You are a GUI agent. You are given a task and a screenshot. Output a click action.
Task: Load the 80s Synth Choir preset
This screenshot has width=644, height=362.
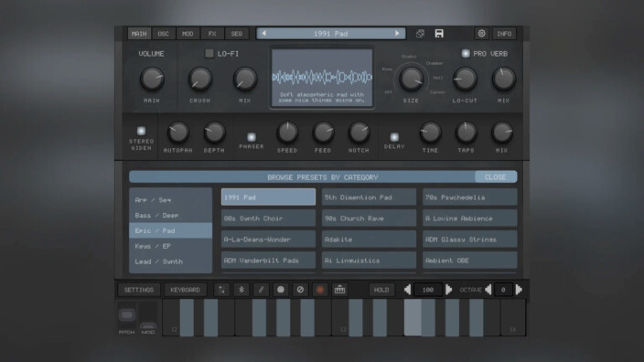tap(268, 218)
